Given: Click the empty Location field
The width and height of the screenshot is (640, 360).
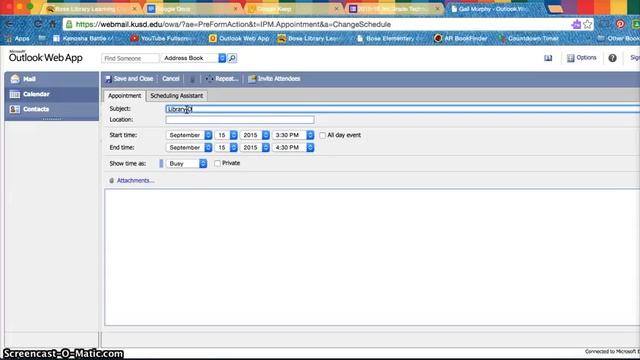Looking at the screenshot, I should click(x=240, y=120).
